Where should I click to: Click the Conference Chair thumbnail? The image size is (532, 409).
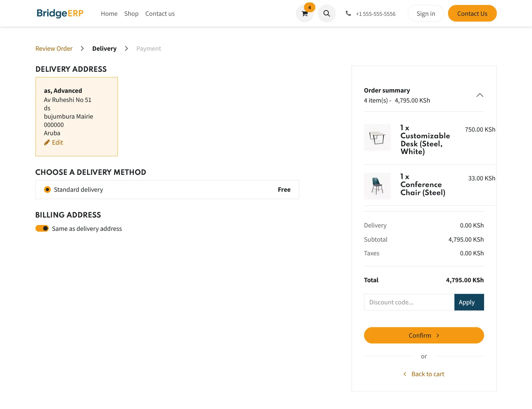click(x=377, y=186)
